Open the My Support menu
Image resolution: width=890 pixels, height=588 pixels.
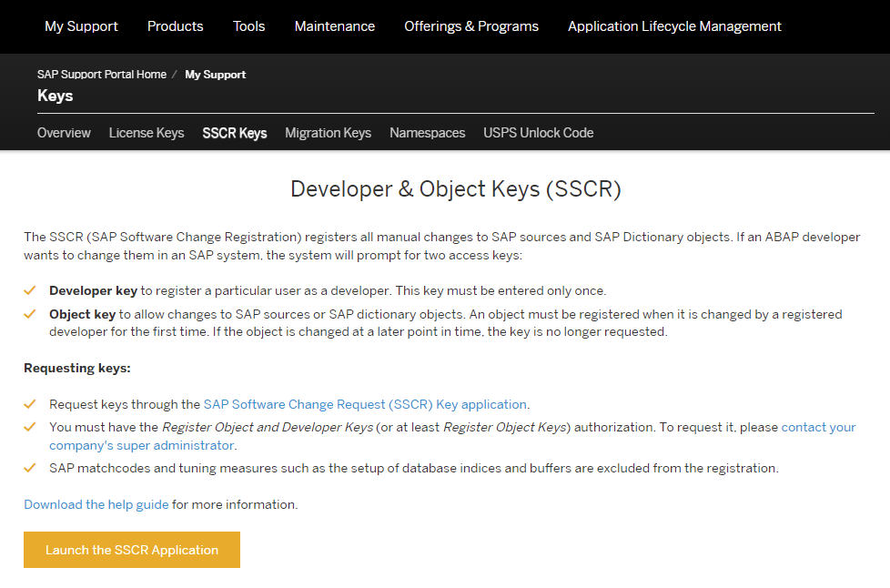pyautogui.click(x=81, y=26)
